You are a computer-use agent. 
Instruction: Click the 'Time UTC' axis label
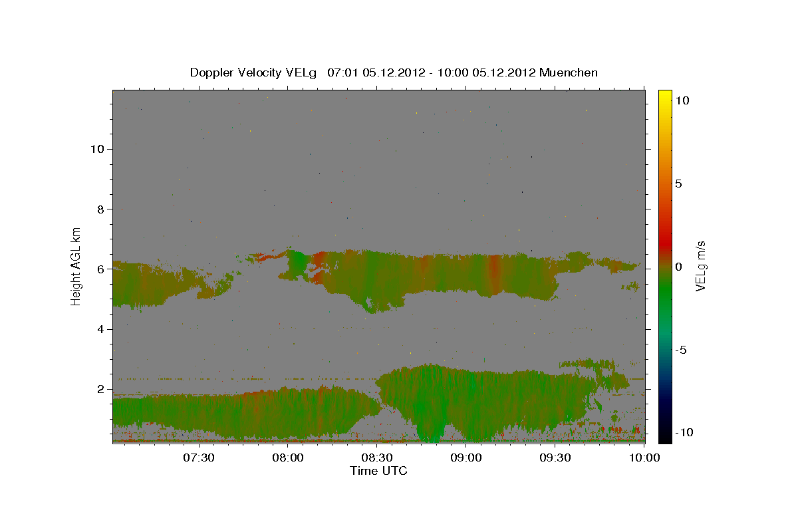click(x=378, y=471)
